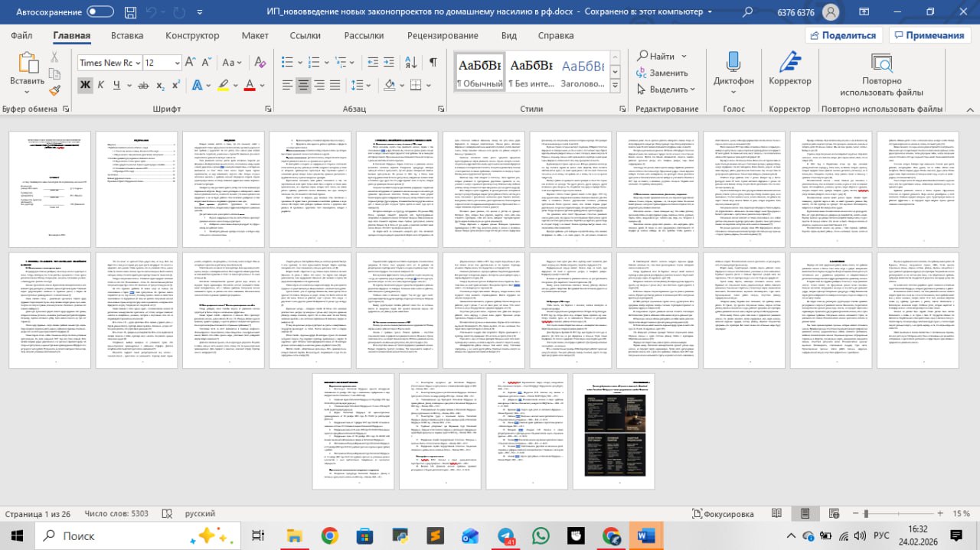Toggle show paragraph marks (¶)

(x=433, y=63)
